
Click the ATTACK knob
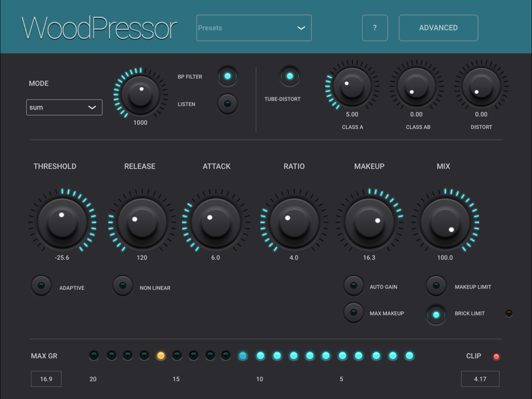[216, 223]
